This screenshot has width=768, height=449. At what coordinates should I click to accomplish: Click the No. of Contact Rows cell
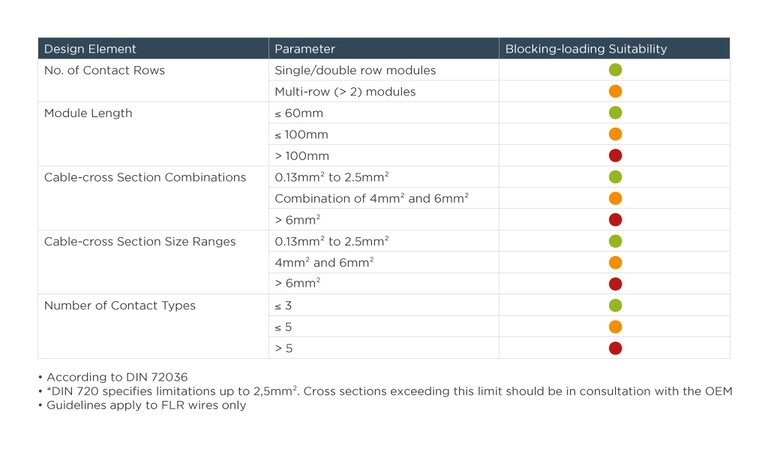[104, 71]
